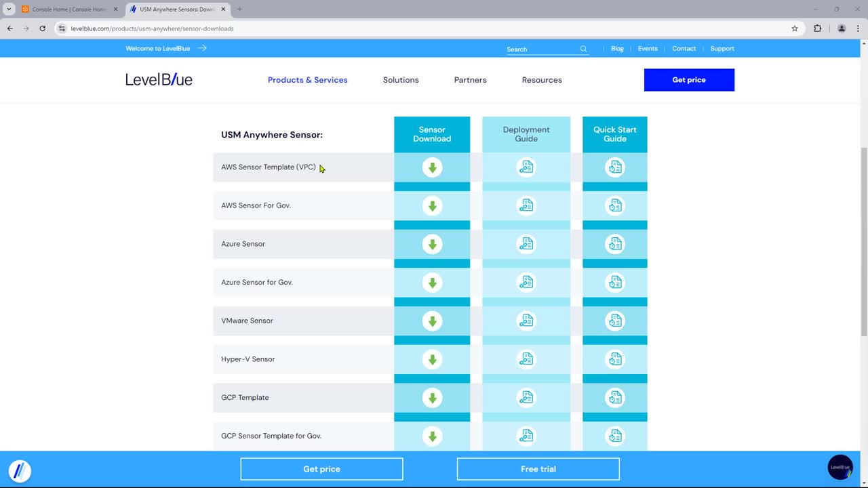Open the tab search dropdown
The height and width of the screenshot is (488, 868).
click(x=9, y=9)
